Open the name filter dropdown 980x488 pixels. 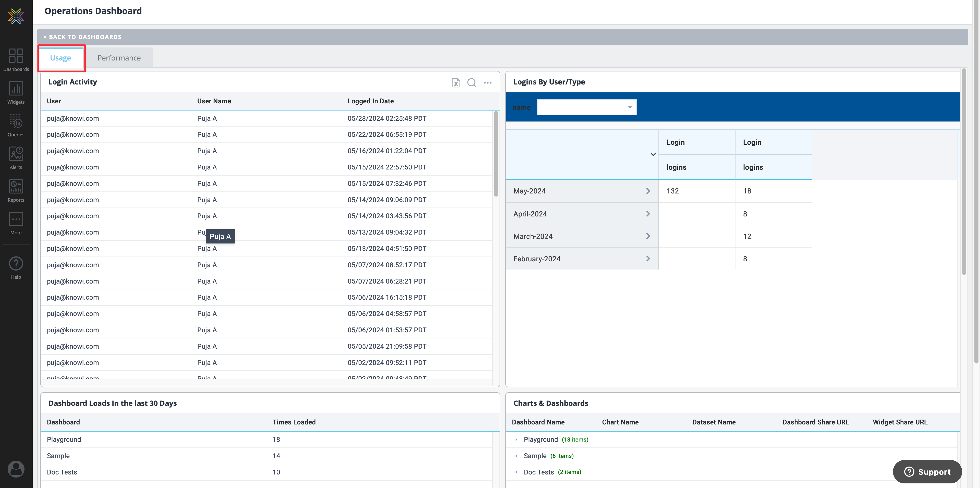point(587,107)
